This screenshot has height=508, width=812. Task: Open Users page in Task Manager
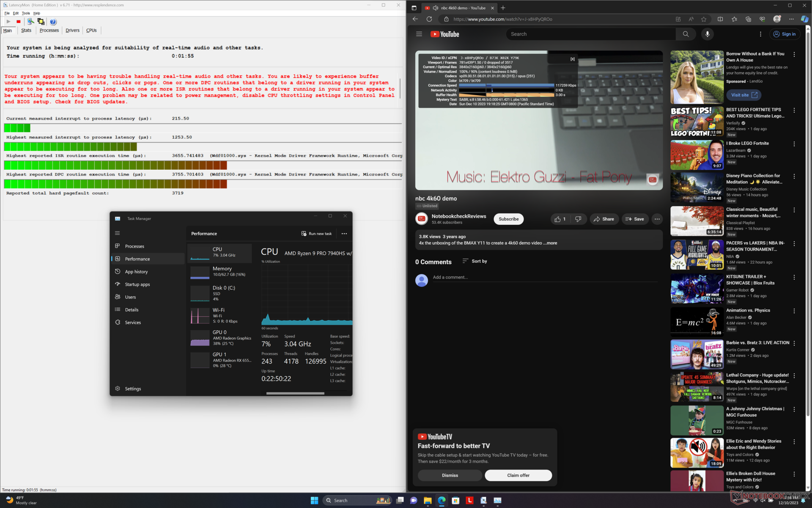pyautogui.click(x=148, y=297)
